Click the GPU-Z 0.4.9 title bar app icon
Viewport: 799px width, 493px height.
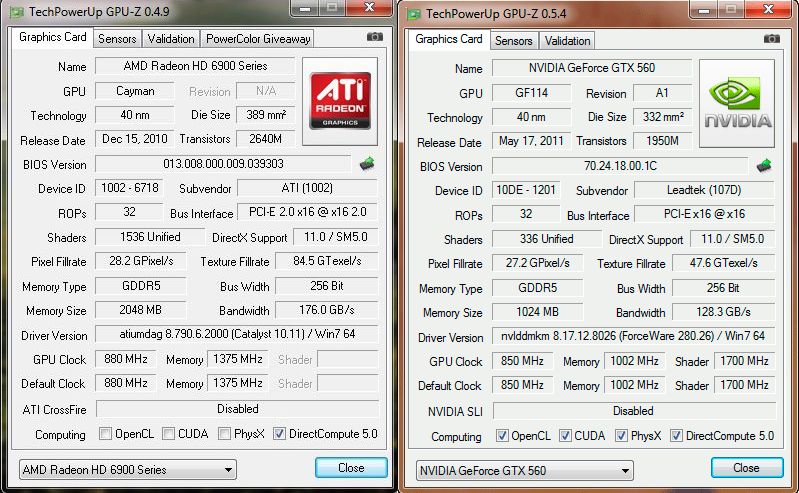pos(17,12)
